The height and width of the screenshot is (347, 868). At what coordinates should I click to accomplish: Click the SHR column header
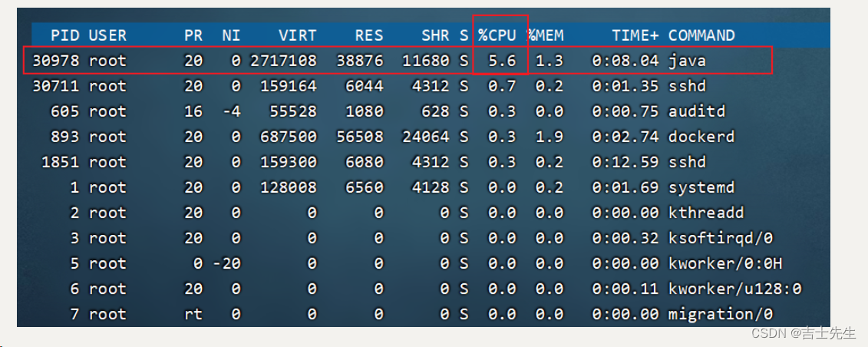pos(436,36)
